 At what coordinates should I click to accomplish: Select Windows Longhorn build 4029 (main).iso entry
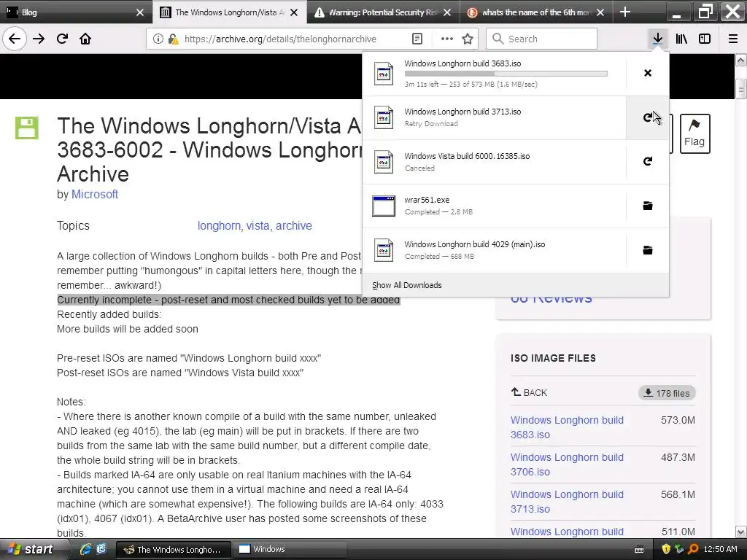click(x=494, y=250)
